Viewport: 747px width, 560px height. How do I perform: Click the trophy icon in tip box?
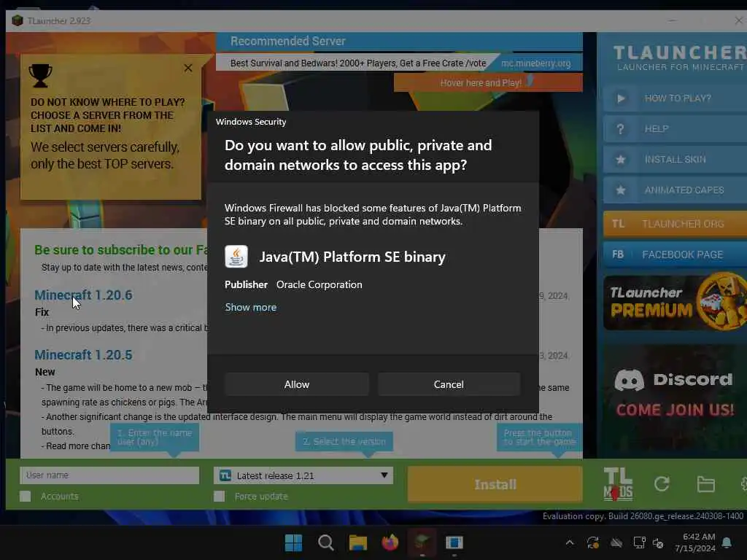41,75
